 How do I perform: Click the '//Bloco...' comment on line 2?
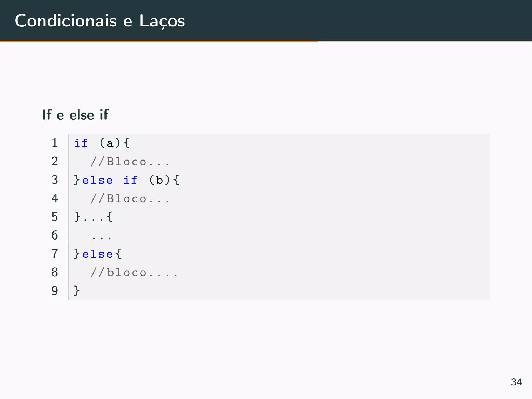pos(130,162)
